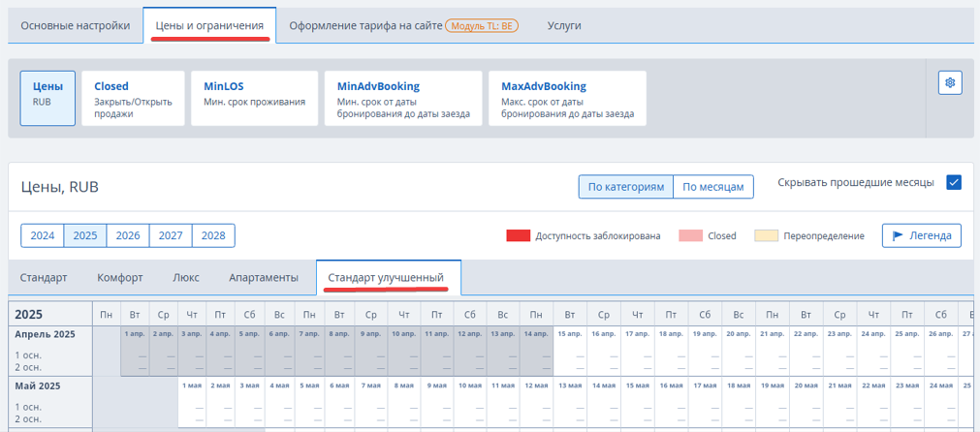Screen dimensions: 980x432
Task: Click the 9 мая date cell
Action: (436, 402)
